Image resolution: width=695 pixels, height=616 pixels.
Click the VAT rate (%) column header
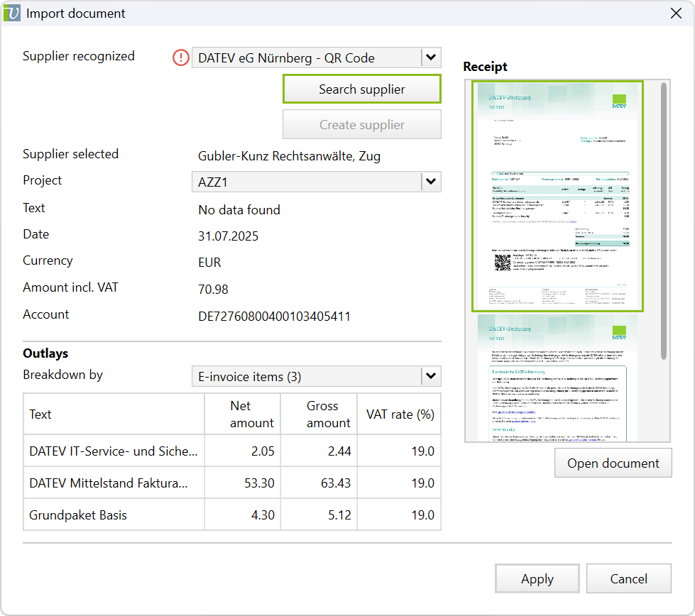(400, 414)
